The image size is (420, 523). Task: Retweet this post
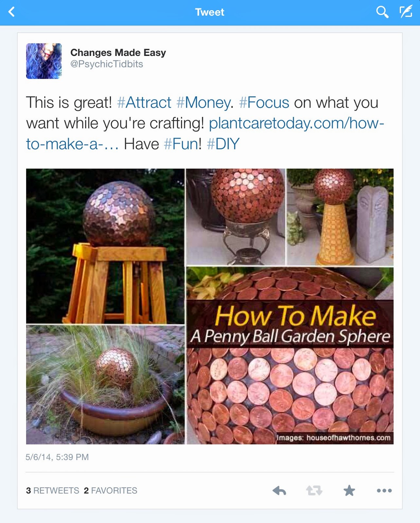314,491
